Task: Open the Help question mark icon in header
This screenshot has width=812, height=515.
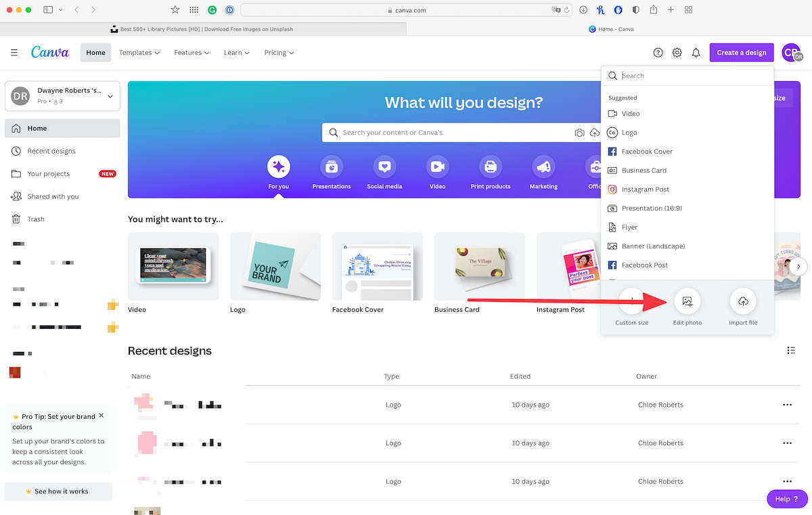Action: tap(658, 53)
